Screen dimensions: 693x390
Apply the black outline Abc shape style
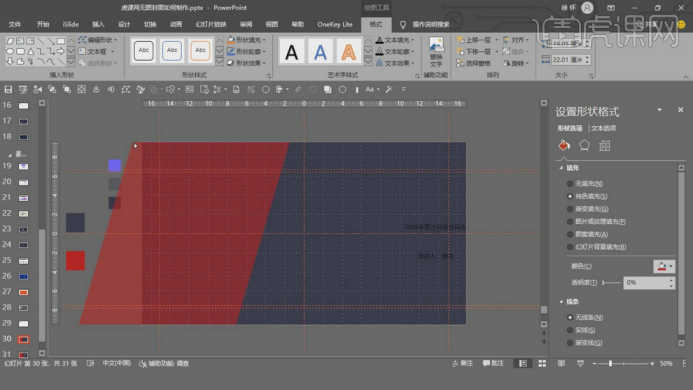(144, 50)
